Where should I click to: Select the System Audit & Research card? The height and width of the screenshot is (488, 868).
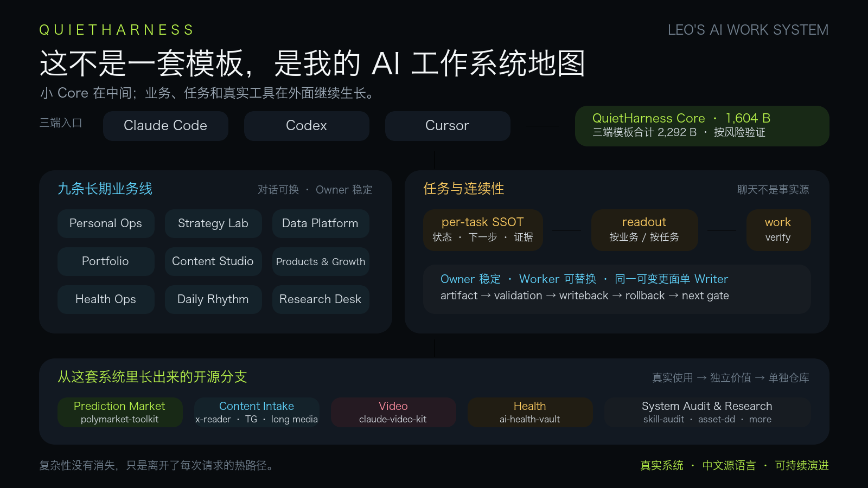[707, 412]
